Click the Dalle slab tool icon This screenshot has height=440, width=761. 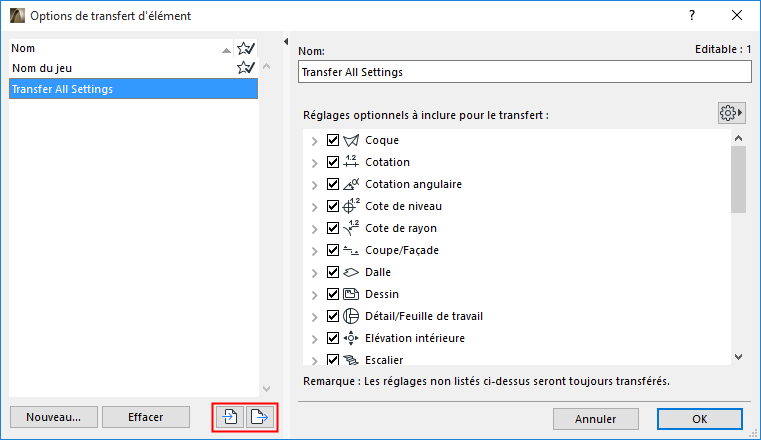tap(351, 272)
